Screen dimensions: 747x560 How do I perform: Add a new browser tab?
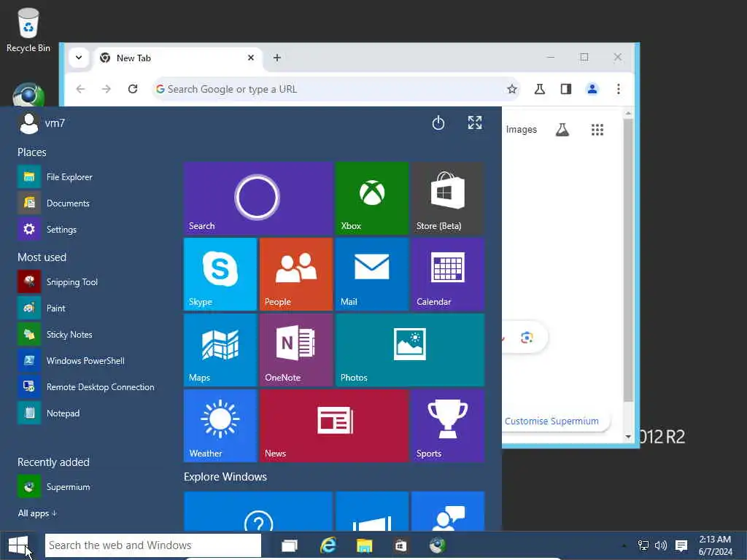[x=276, y=58]
